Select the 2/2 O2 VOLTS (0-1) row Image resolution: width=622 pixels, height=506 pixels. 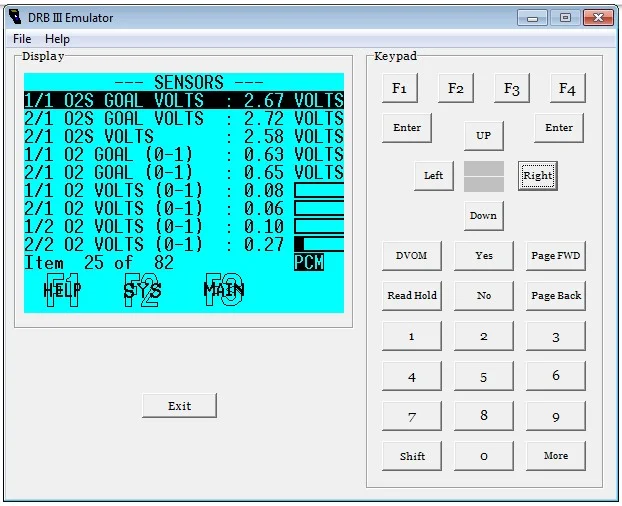[x=184, y=245]
